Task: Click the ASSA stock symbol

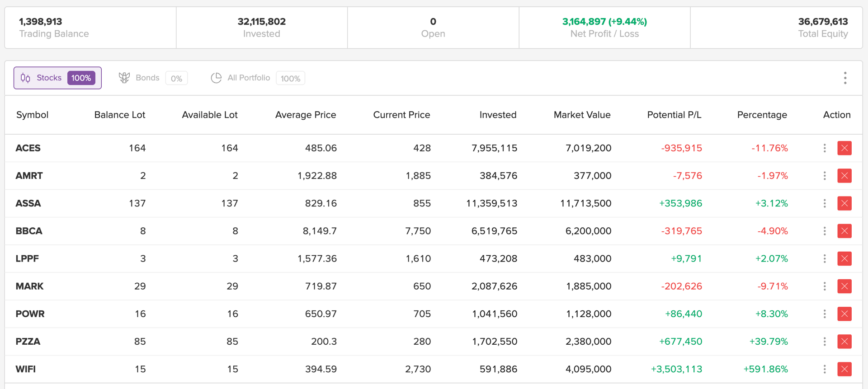Action: point(28,203)
